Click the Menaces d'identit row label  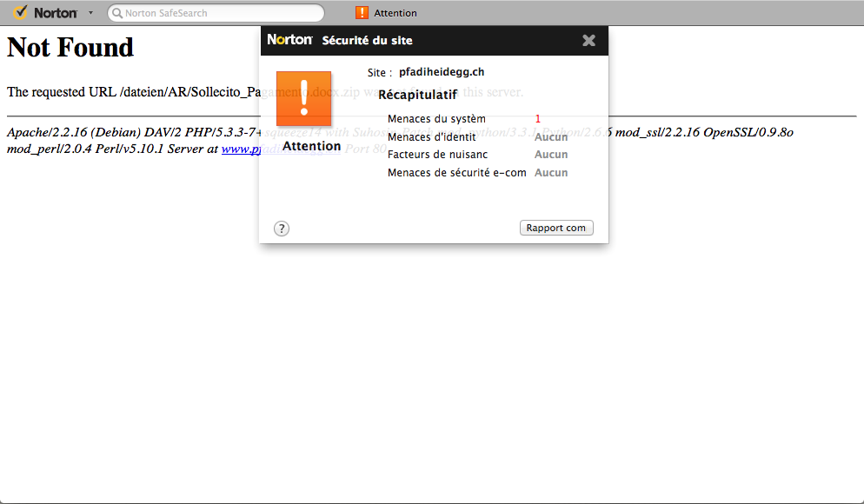pyautogui.click(x=431, y=137)
